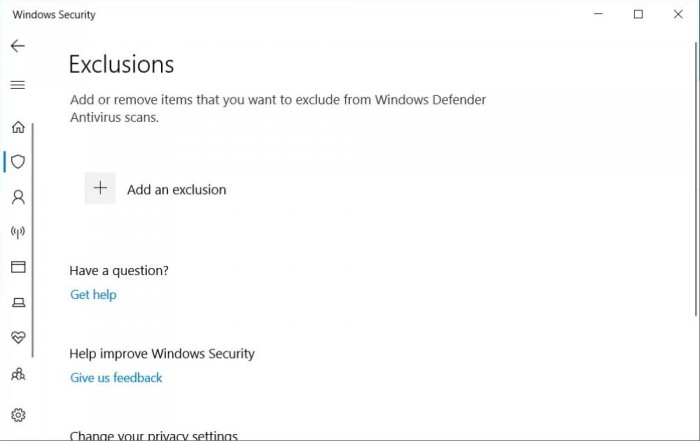Maximize the Windows Security window
The height and width of the screenshot is (441, 700).
[x=638, y=14]
